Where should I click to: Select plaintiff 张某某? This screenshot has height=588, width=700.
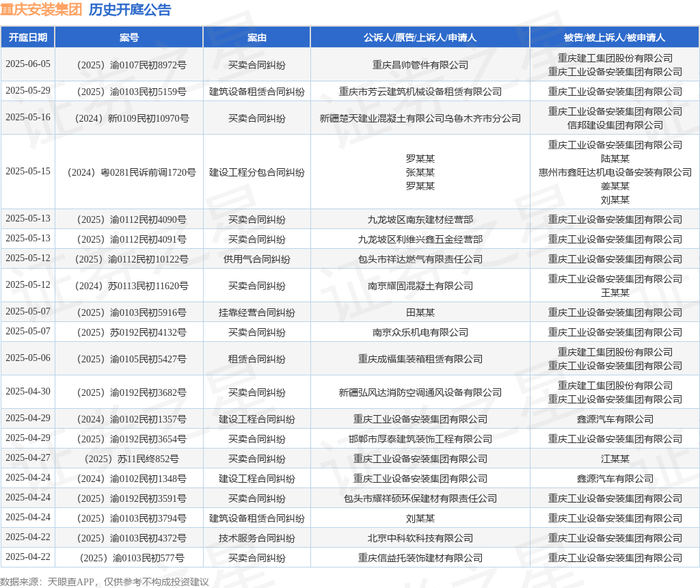point(420,172)
